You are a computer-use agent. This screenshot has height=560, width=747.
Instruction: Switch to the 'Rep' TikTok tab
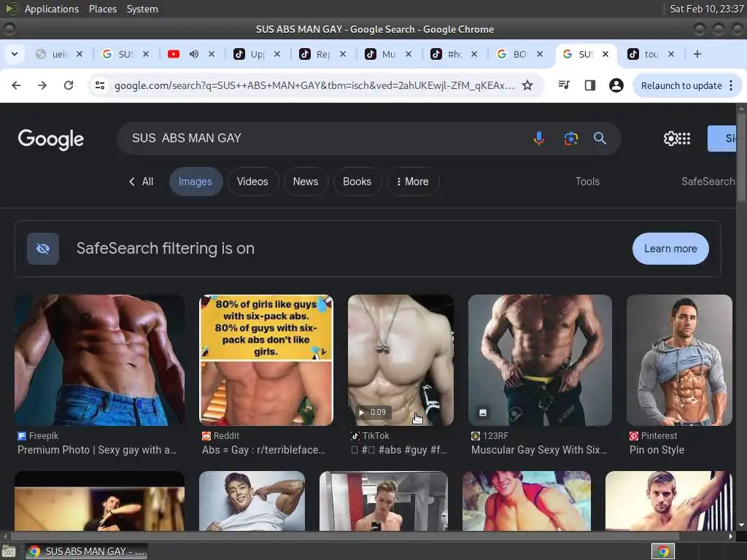click(x=323, y=54)
